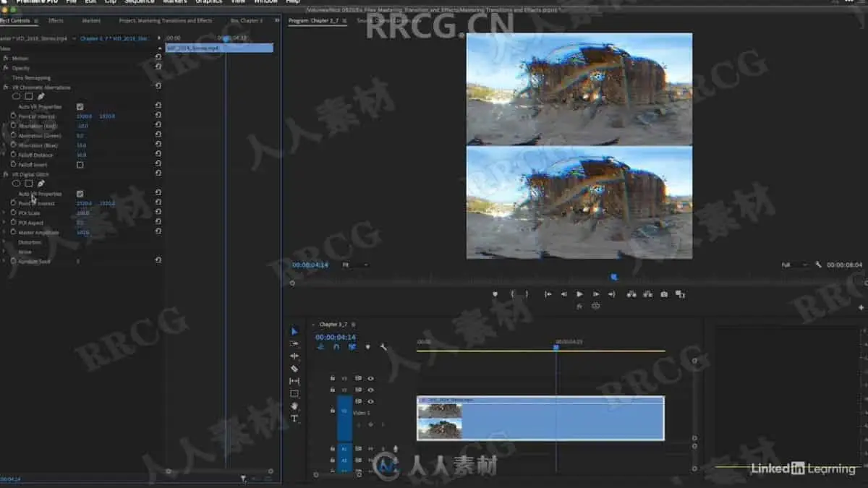
Task: Select the Razor tool
Action: pos(294,369)
